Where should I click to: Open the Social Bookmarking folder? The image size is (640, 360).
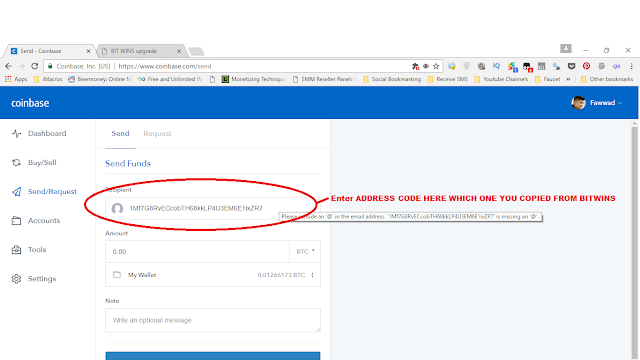[x=392, y=79]
